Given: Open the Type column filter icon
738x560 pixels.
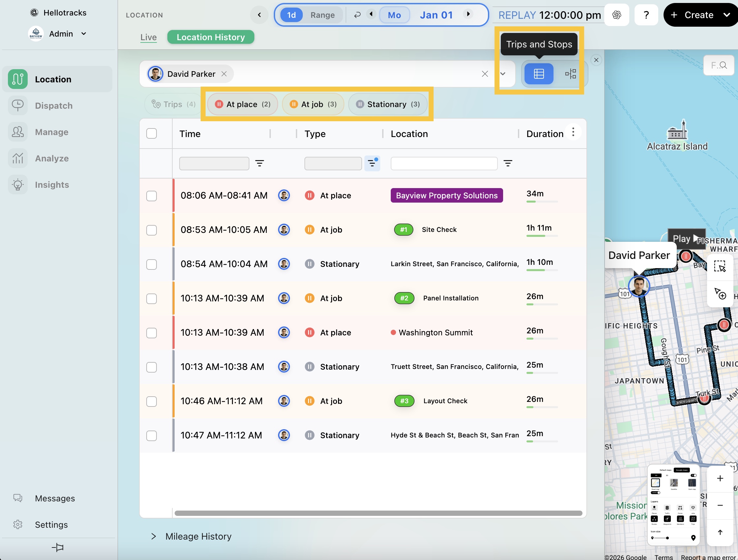Looking at the screenshot, I should point(372,163).
